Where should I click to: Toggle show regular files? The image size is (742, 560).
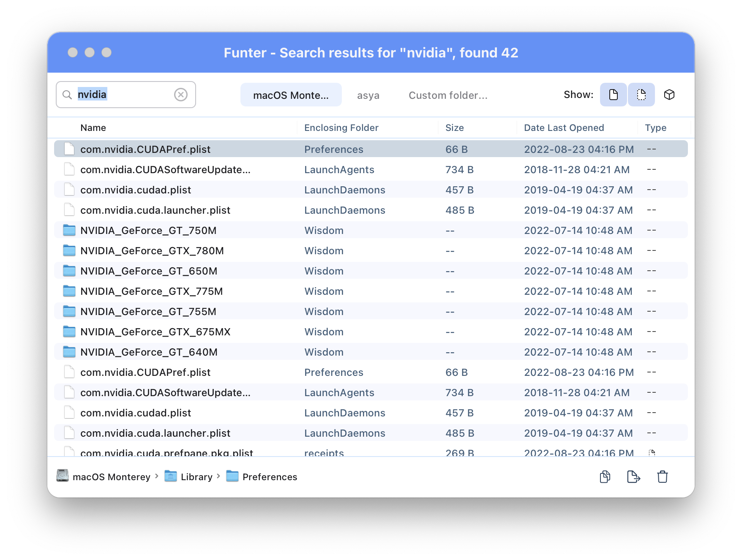613,95
